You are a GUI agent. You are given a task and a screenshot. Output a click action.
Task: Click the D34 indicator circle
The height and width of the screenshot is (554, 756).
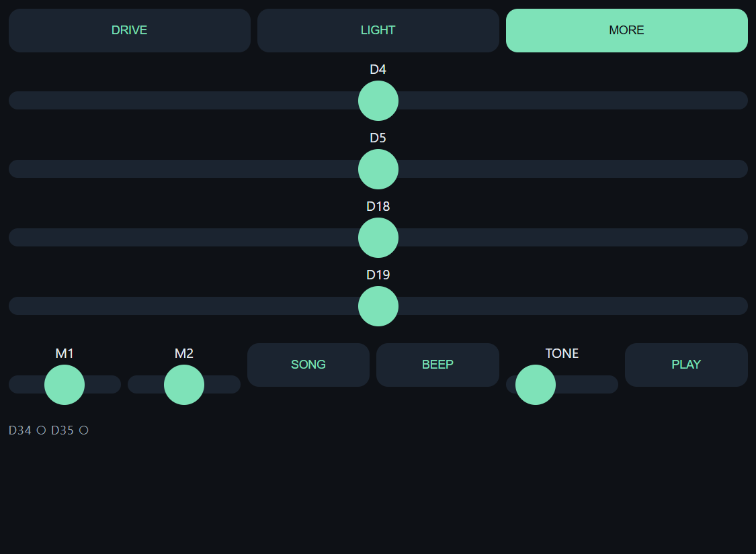42,430
